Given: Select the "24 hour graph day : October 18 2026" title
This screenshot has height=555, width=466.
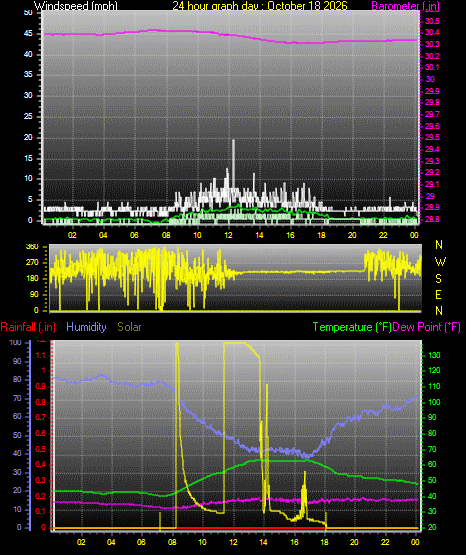Looking at the screenshot, I should click(x=260, y=6).
